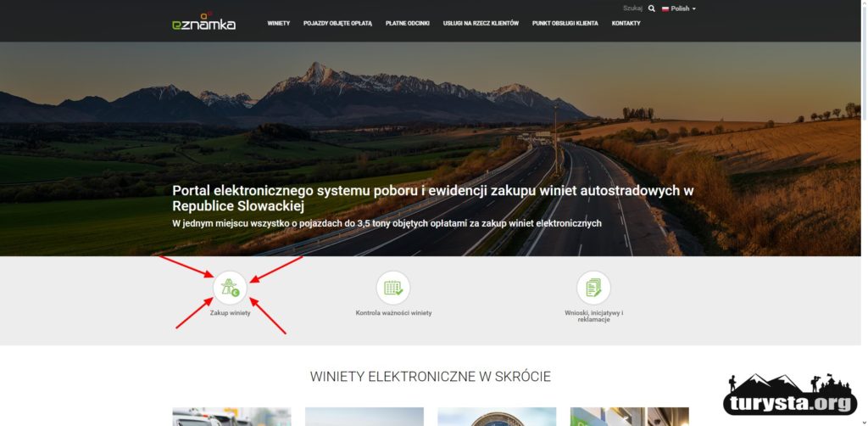Click the Polish flag icon
The height and width of the screenshot is (426, 868).
click(x=665, y=8)
